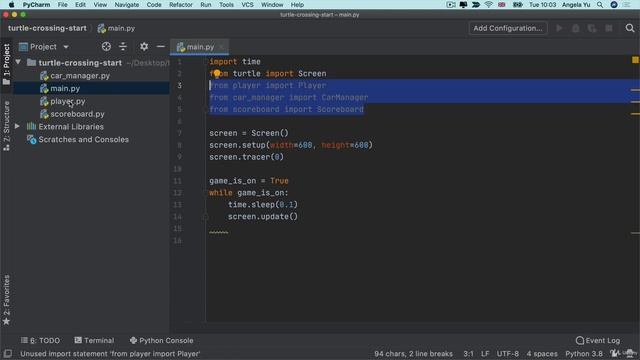Open the Code menu
640x360 pixels.
pos(154,5)
